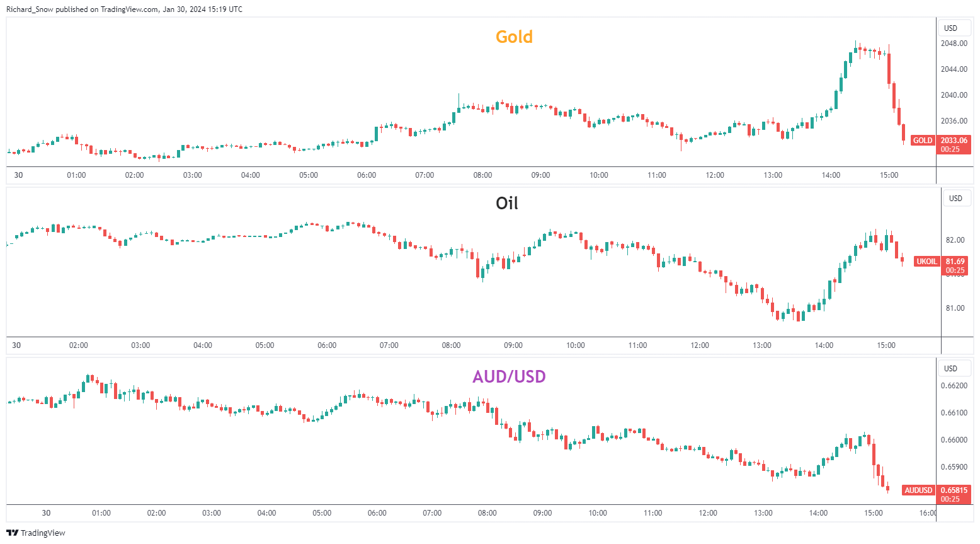Click the 08:00 time marker on Gold chart
Screen dimensions: 980x544
482,175
